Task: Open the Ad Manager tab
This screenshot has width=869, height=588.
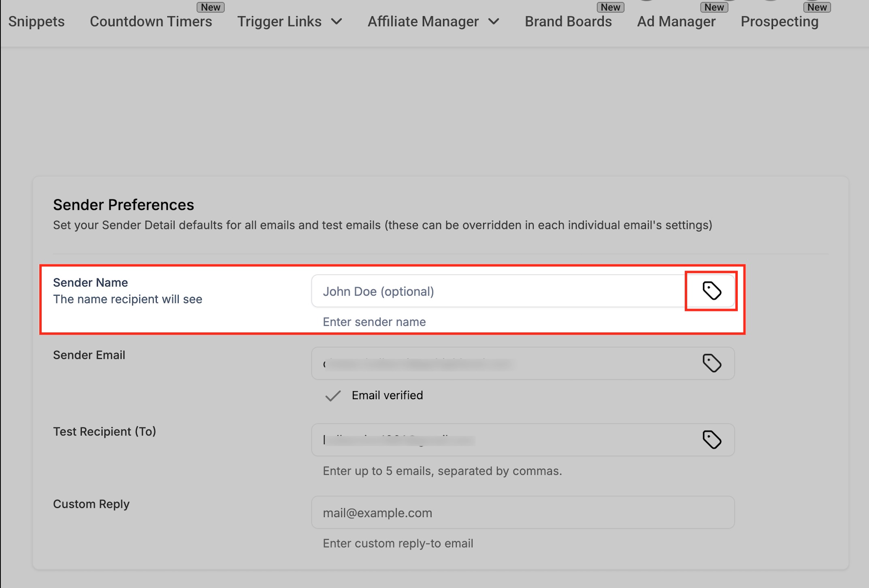Action: [x=676, y=21]
